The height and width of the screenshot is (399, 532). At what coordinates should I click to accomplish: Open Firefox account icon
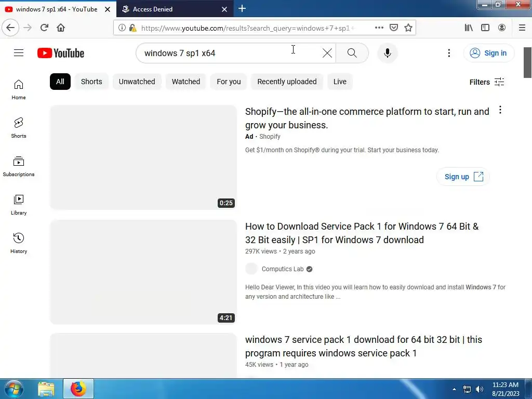pos(502,28)
